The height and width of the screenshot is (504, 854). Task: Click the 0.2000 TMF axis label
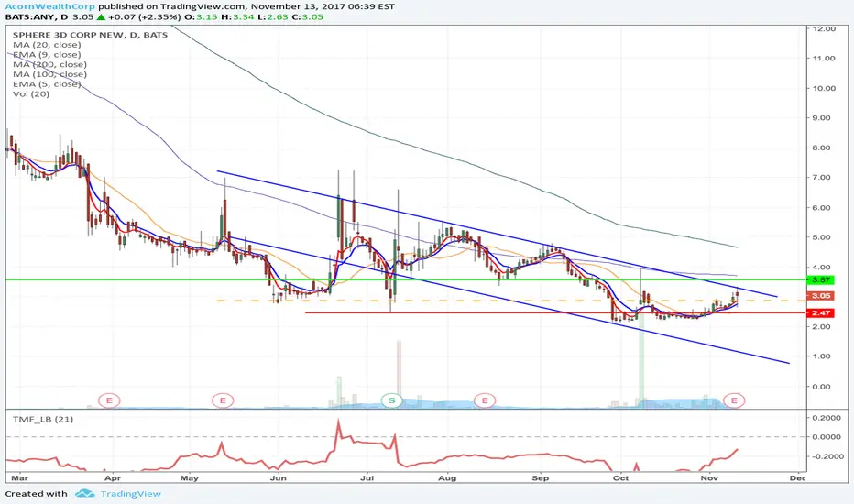click(x=827, y=418)
